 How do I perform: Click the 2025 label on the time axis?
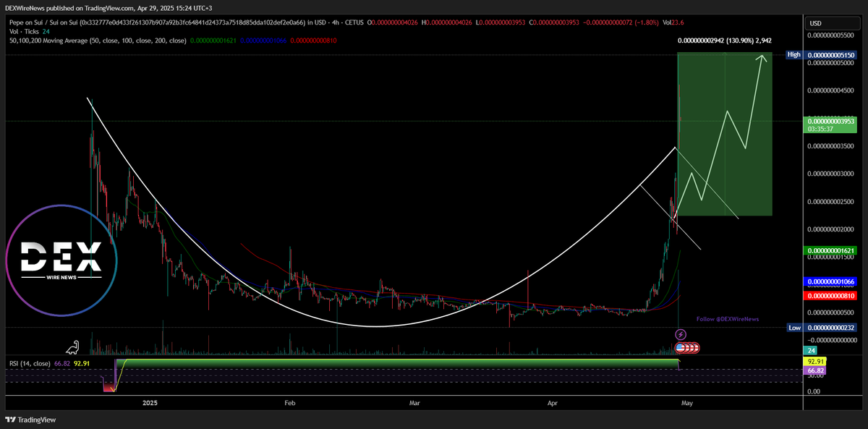coord(150,402)
